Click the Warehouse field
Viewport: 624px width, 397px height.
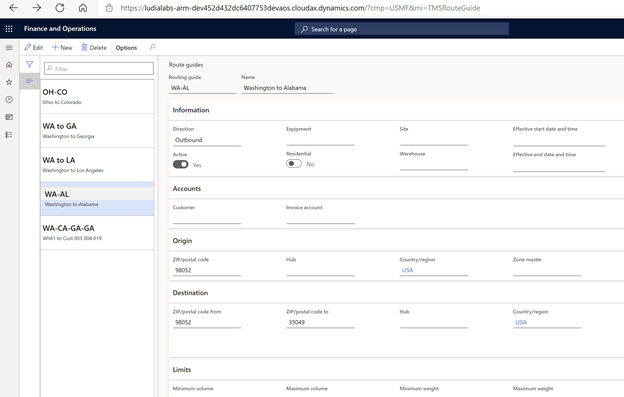tap(433, 165)
